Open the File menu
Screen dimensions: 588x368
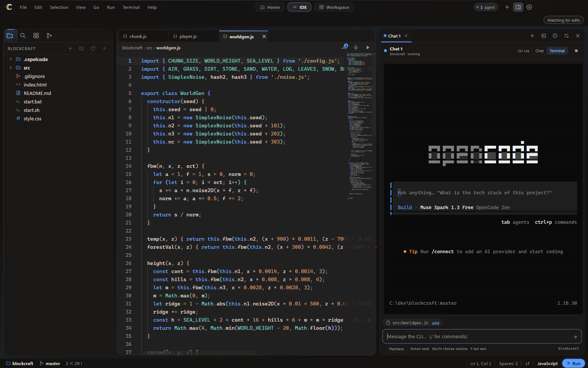[x=23, y=7]
